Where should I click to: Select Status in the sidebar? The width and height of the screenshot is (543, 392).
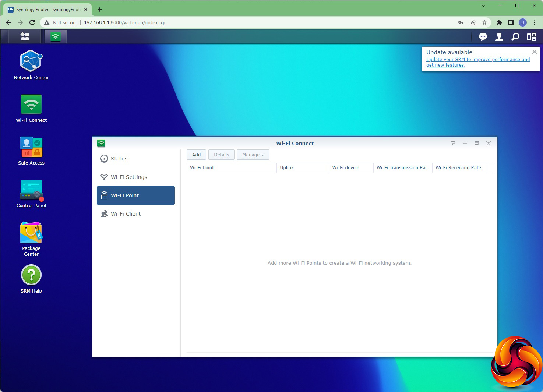click(x=136, y=159)
